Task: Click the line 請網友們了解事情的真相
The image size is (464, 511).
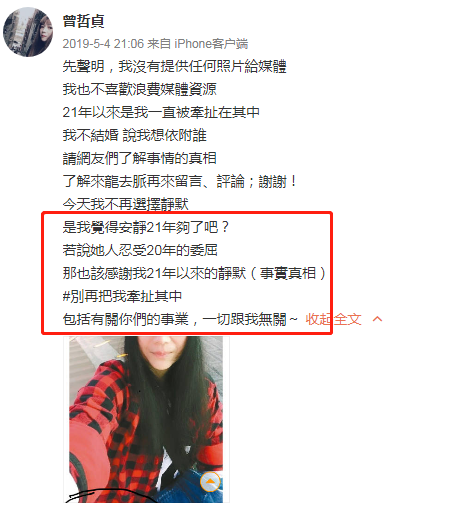Action: [140, 158]
